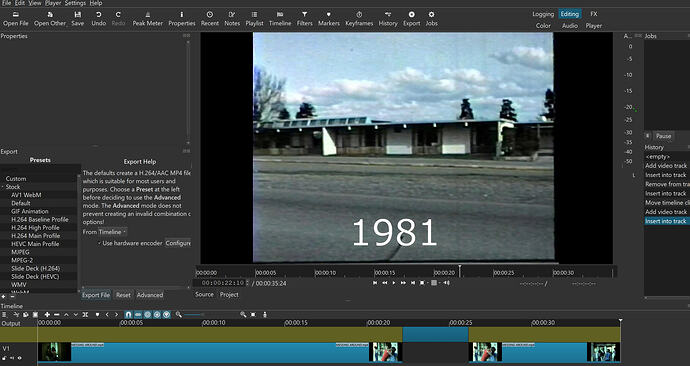Screen dimensions: 690x366
Task: Open the Markers panel
Action: click(x=329, y=19)
